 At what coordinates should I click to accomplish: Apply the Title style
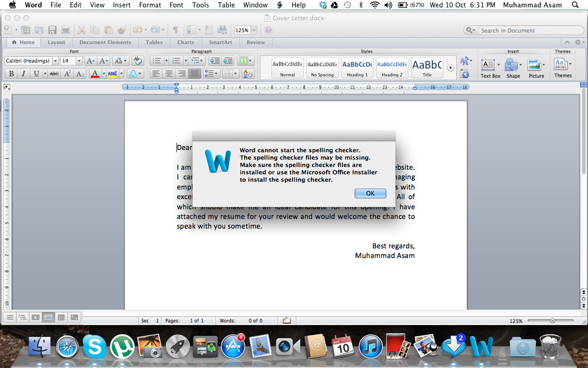pyautogui.click(x=427, y=68)
